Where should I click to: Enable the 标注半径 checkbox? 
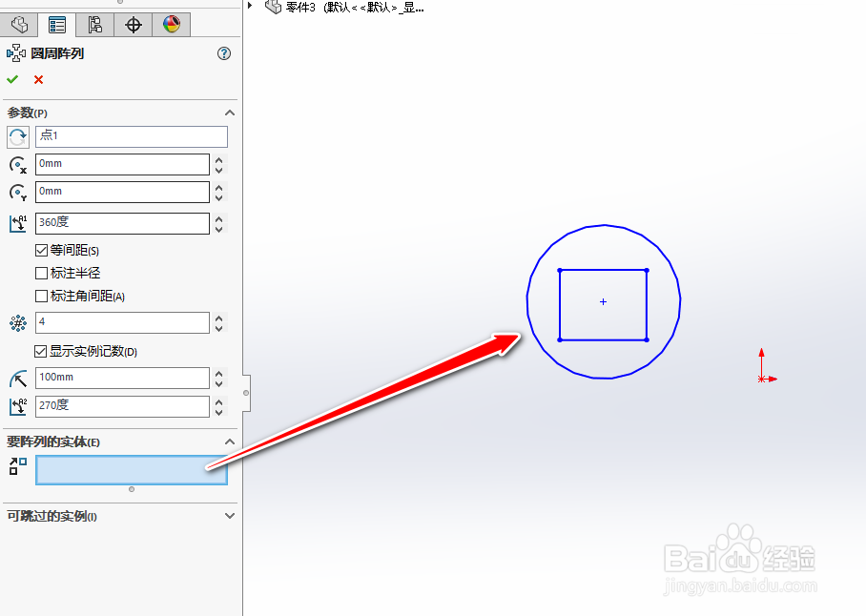click(40, 273)
